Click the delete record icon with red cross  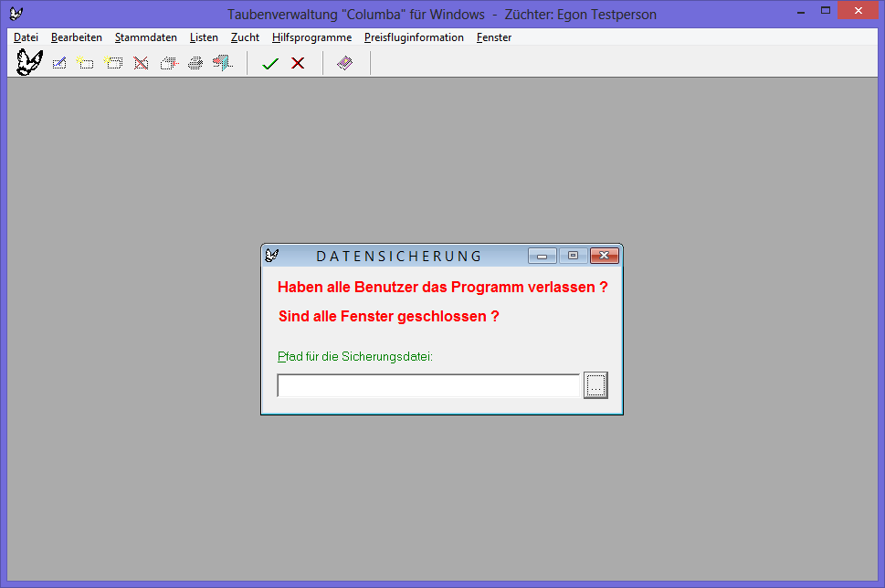(x=141, y=63)
